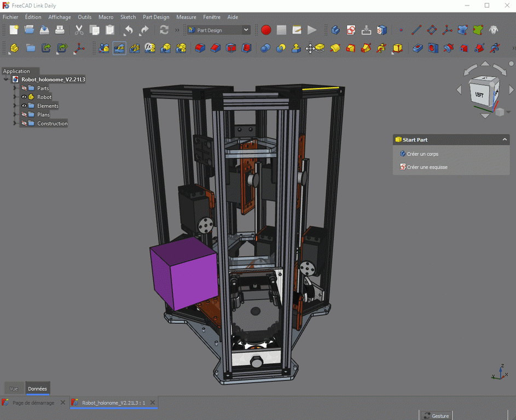Click the boolean Cut operation icon

click(281, 48)
